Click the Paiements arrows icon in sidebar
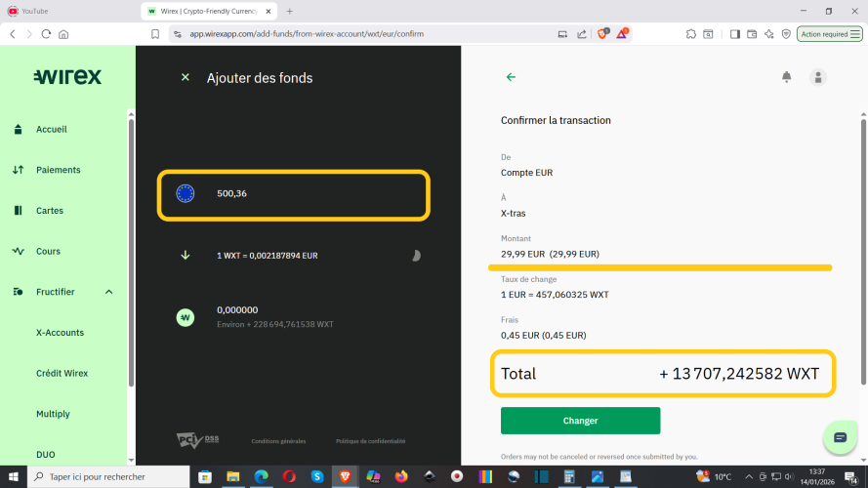The image size is (868, 488). [18, 170]
